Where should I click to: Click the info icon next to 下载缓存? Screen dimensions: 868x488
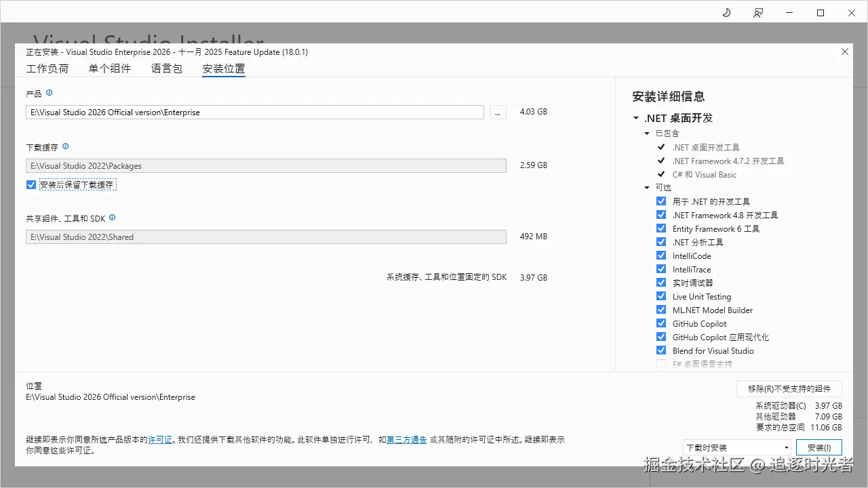coord(65,146)
